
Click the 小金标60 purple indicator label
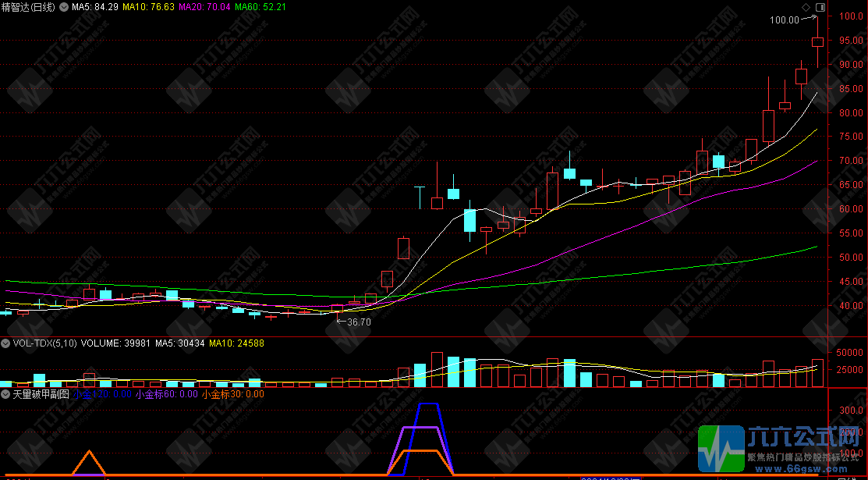click(x=166, y=395)
